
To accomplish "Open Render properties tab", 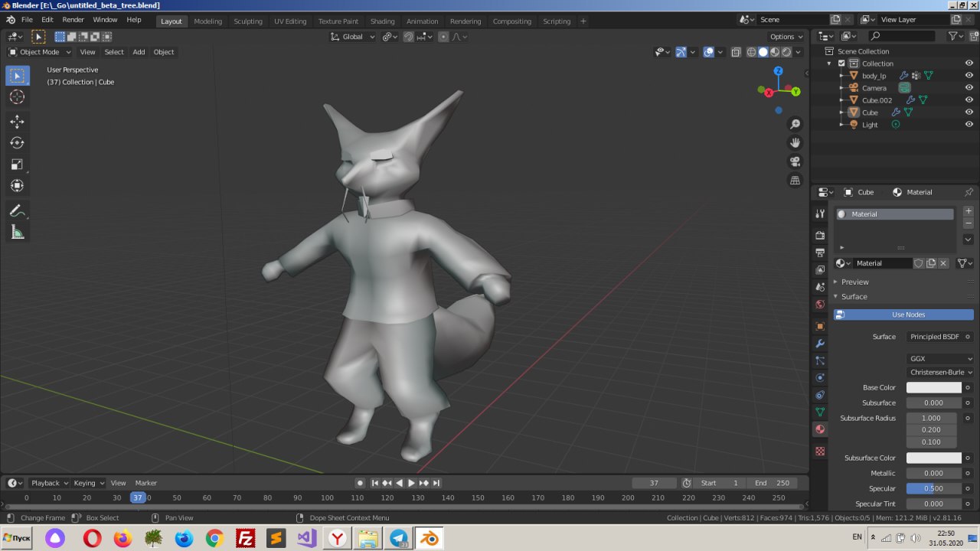I will pos(820,235).
